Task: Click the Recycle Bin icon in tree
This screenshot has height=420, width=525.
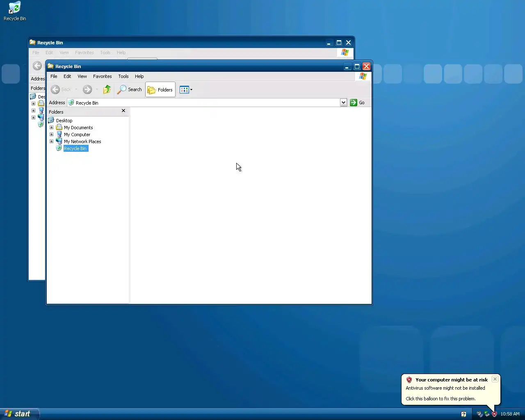Action: click(x=59, y=148)
